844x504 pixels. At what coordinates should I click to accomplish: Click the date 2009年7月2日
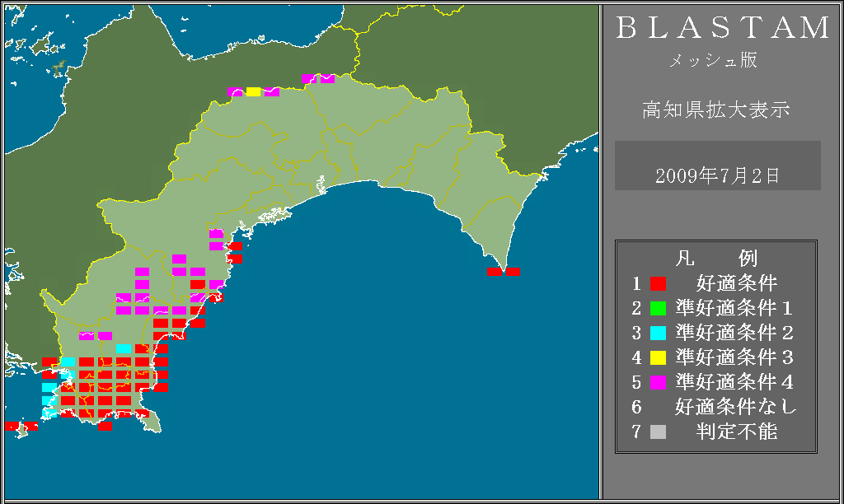coord(718,176)
